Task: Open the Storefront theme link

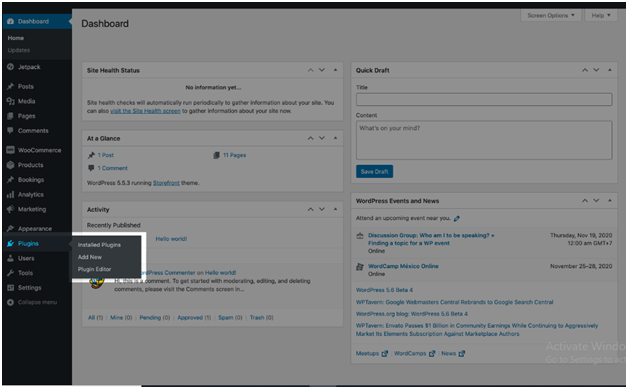Action: pyautogui.click(x=166, y=183)
